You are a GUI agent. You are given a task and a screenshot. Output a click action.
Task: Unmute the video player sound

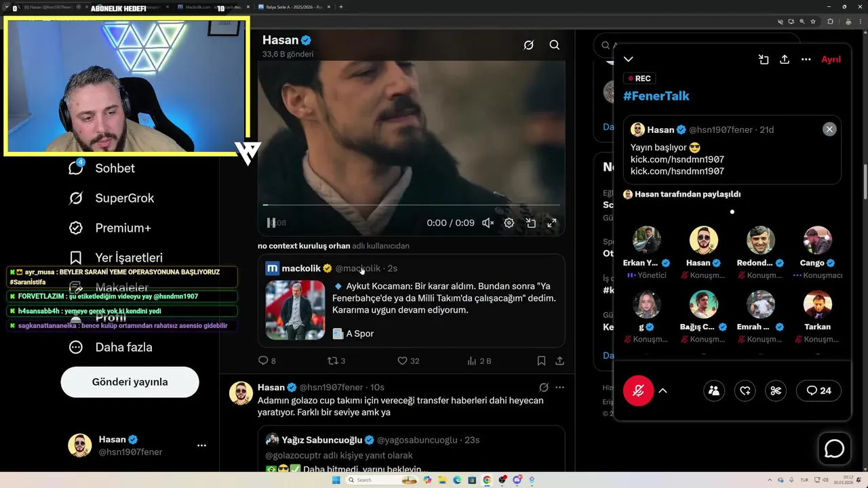[x=488, y=222]
